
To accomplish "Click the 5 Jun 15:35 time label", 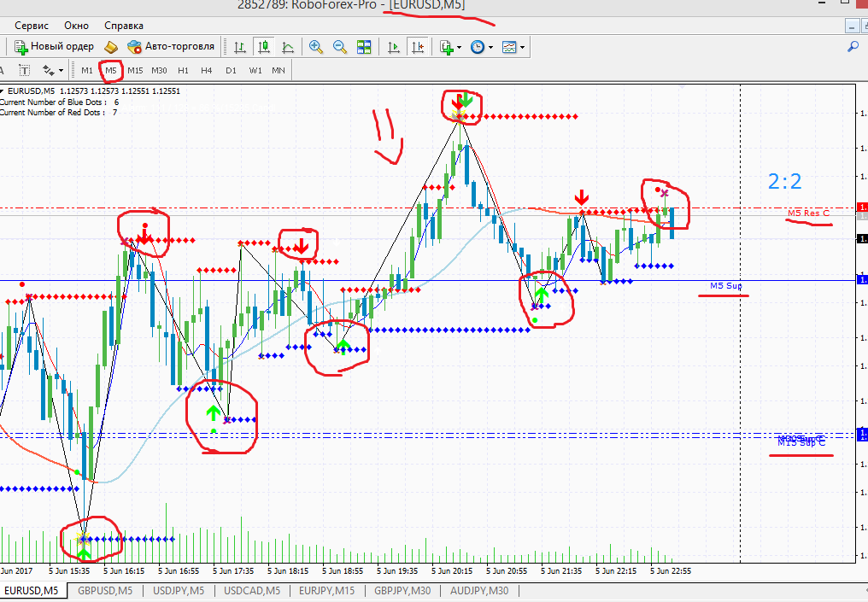I will tap(69, 571).
